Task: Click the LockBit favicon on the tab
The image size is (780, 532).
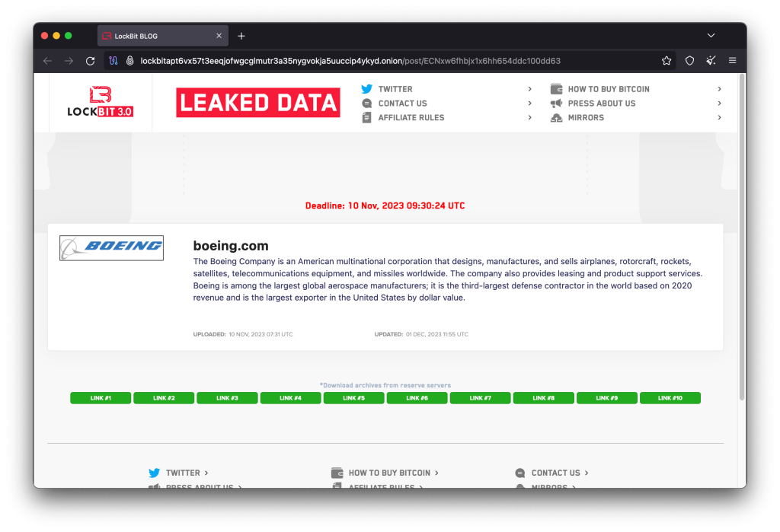Action: click(x=107, y=36)
